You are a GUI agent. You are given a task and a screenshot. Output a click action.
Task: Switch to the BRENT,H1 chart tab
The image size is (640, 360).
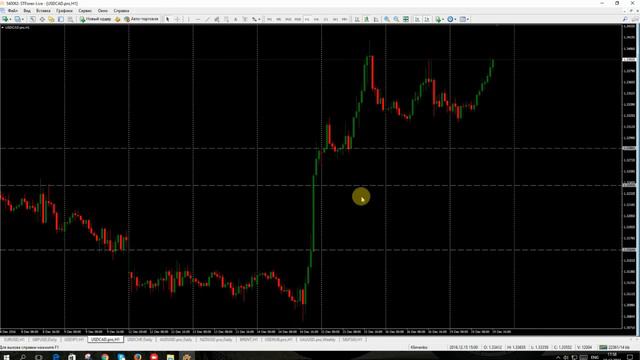click(x=248, y=340)
